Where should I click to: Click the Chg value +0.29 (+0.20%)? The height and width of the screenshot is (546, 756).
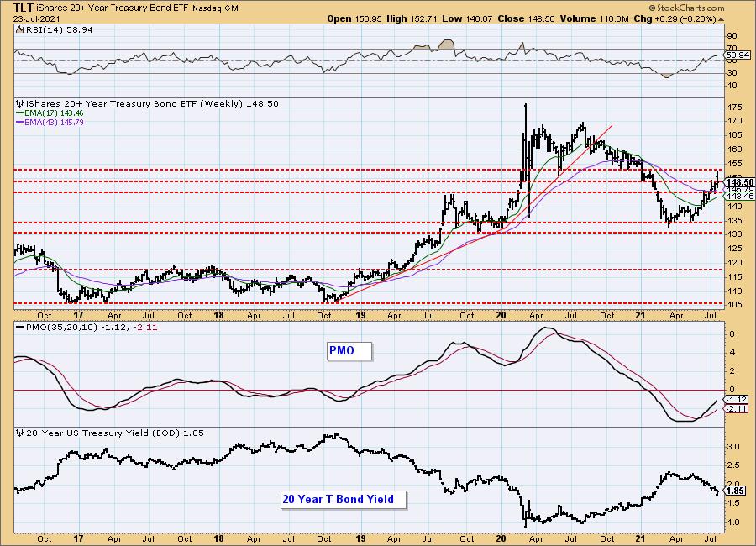tap(684, 18)
